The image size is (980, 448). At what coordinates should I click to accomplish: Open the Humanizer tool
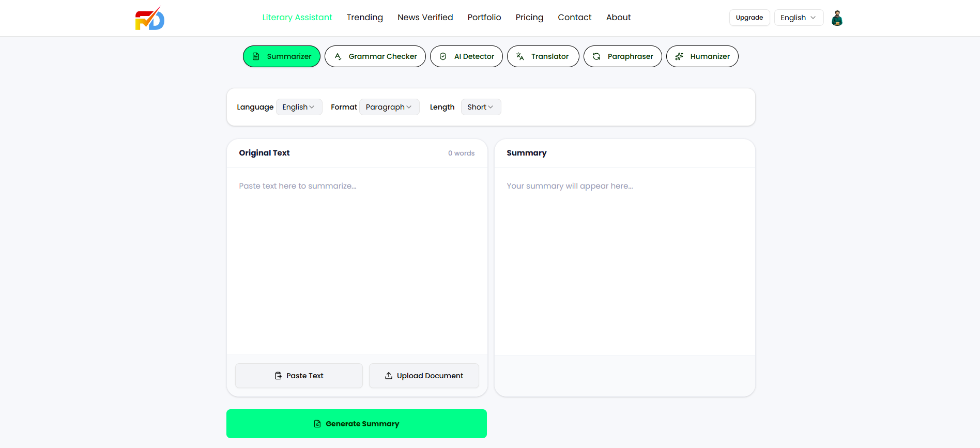click(x=702, y=56)
